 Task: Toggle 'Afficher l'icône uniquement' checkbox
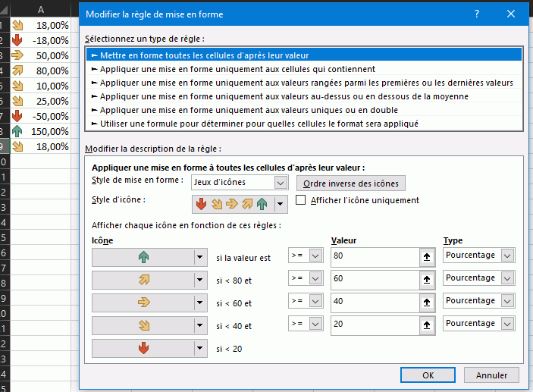pyautogui.click(x=300, y=200)
